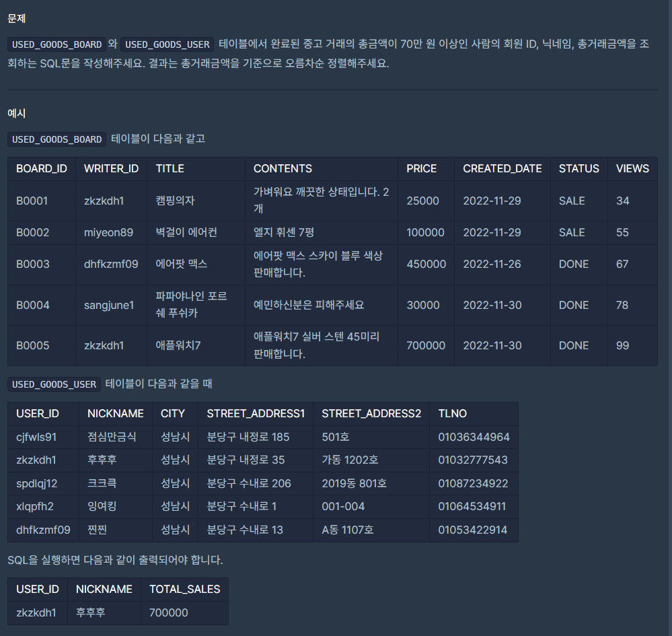Click views value 99
Screen dimensions: 672x636
point(622,346)
